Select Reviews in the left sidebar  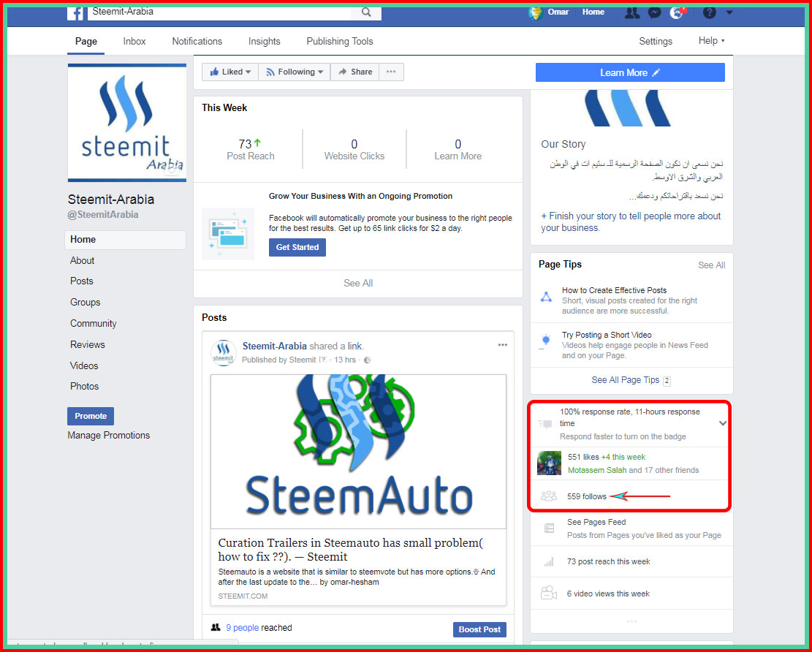pos(88,344)
